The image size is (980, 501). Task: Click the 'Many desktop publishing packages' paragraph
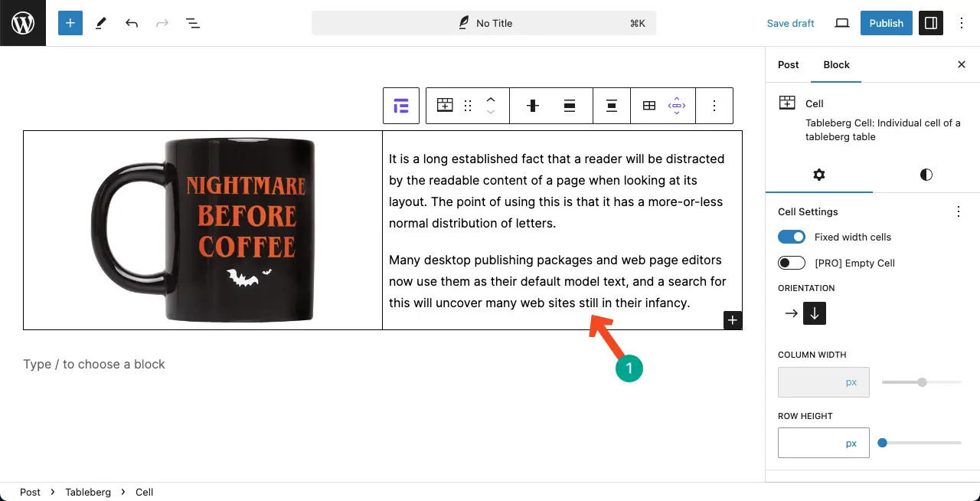pos(557,281)
